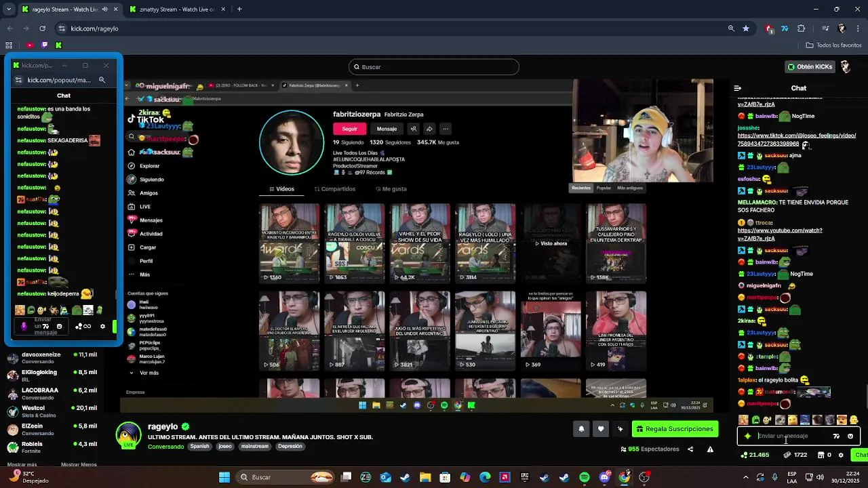Image resolution: width=868 pixels, height=488 pixels.
Task: Click rageylo channel avatar
Action: [x=129, y=434]
